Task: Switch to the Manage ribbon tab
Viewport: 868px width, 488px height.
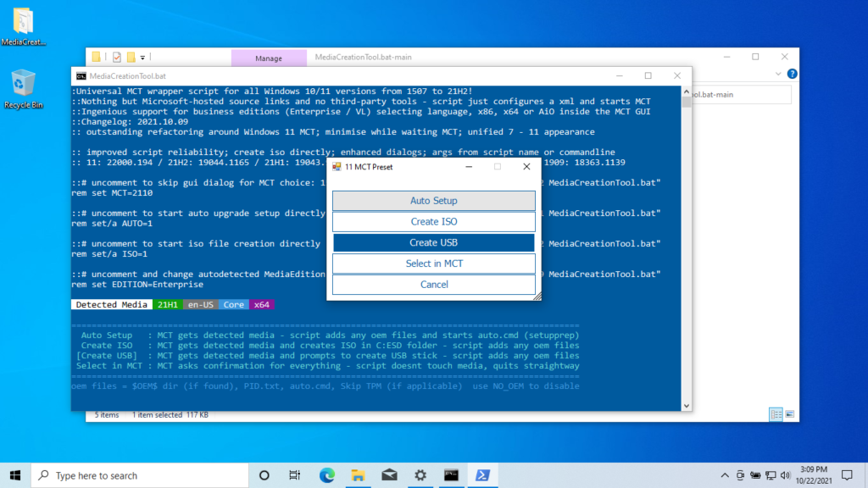Action: tap(269, 58)
